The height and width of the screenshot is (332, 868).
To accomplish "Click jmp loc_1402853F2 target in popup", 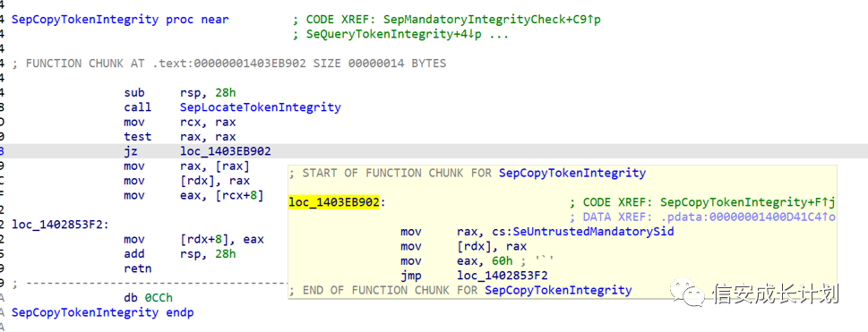I will [503, 276].
